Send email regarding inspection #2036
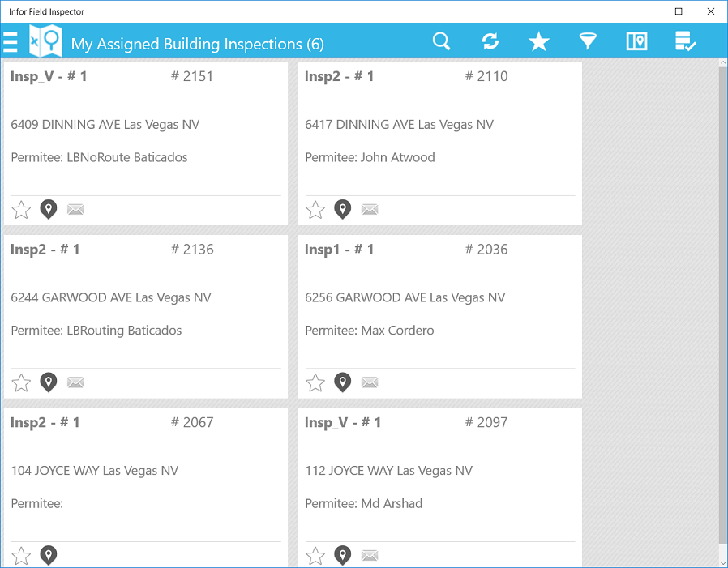The image size is (728, 568). point(370,382)
